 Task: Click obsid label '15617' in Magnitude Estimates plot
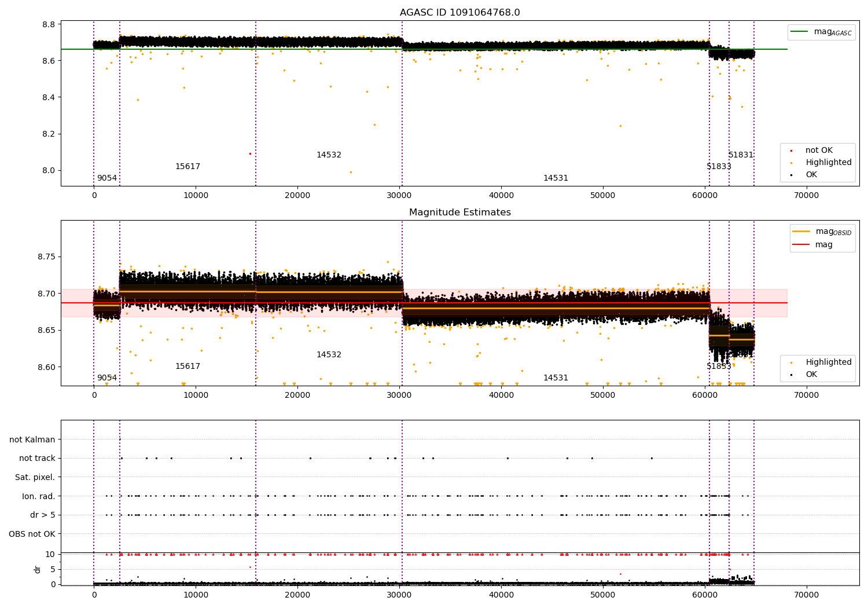click(187, 366)
